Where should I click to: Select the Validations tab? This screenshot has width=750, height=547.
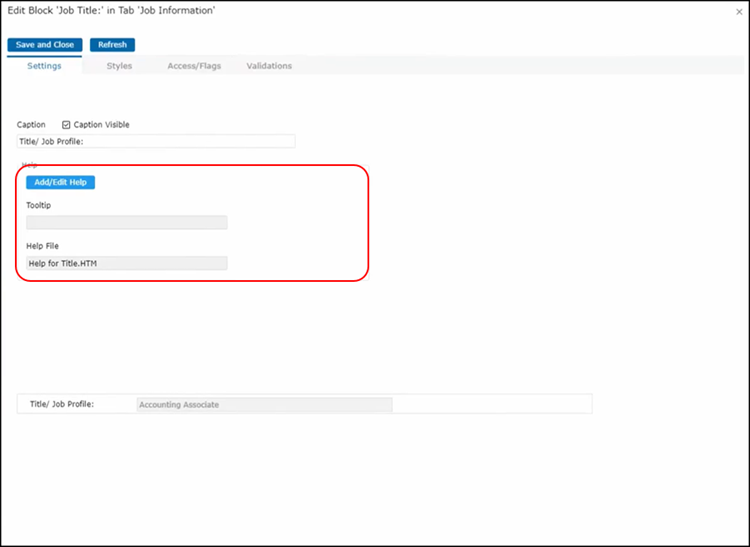(x=269, y=66)
